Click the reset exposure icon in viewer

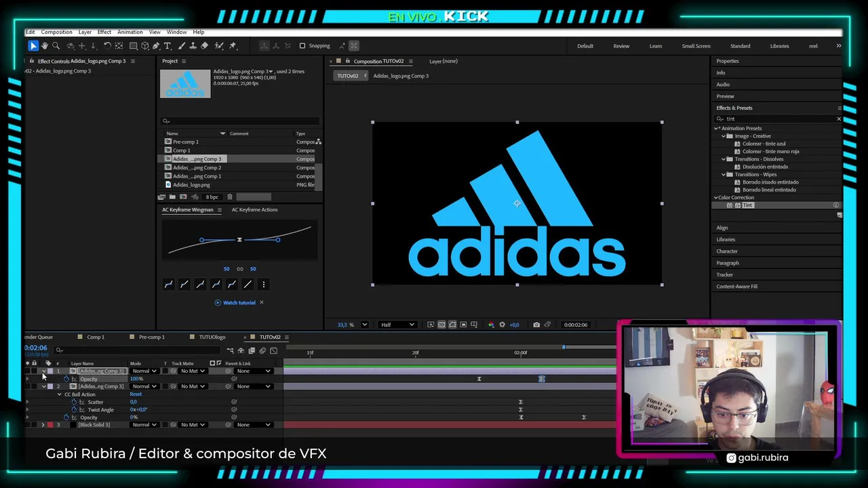tap(502, 325)
